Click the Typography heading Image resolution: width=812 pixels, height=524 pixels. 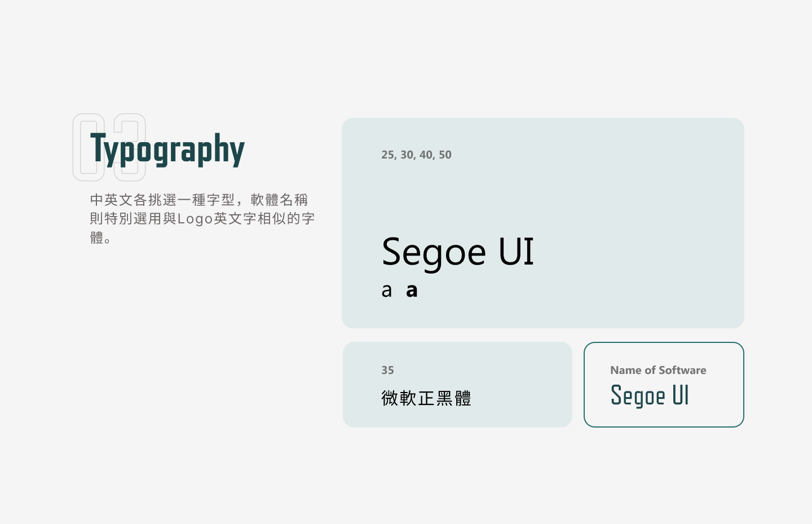tap(167, 149)
